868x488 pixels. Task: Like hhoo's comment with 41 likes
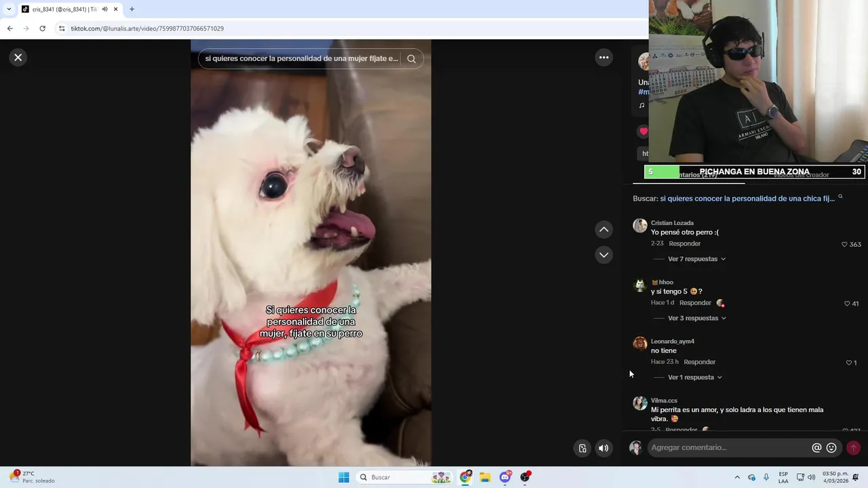(847, 304)
